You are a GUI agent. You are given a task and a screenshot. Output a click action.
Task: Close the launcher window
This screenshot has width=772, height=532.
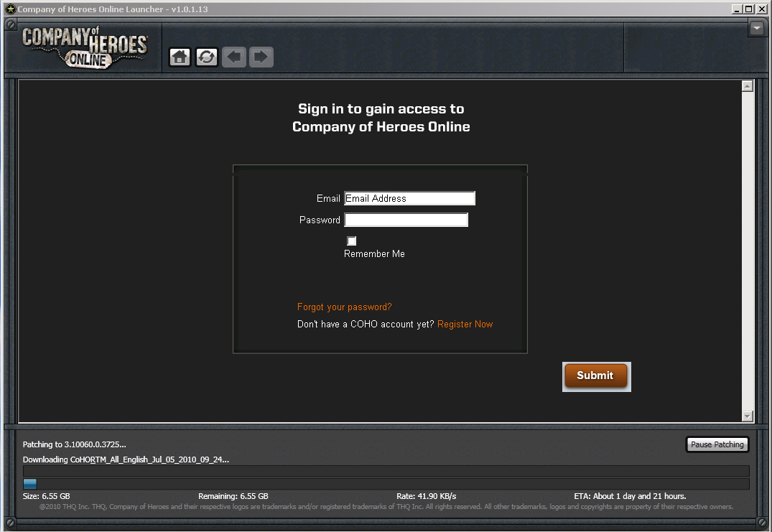761,9
